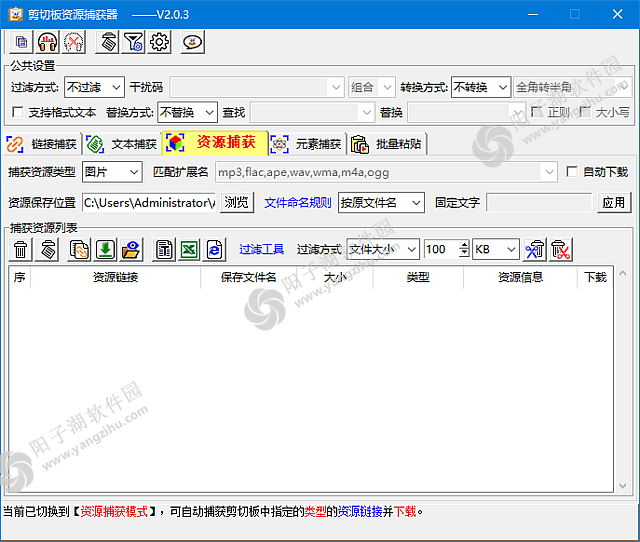Click the top toolbar broom clear icon
The height and width of the screenshot is (542, 640).
[107, 42]
